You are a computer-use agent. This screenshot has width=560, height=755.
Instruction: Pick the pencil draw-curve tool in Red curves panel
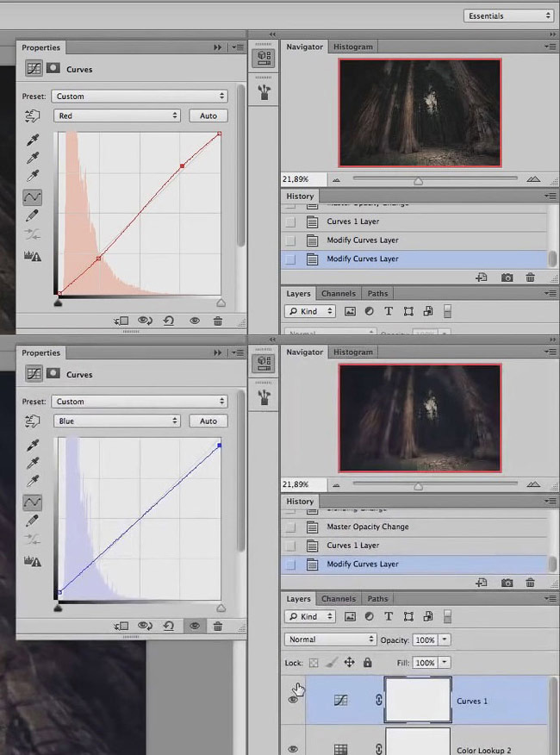[32, 215]
